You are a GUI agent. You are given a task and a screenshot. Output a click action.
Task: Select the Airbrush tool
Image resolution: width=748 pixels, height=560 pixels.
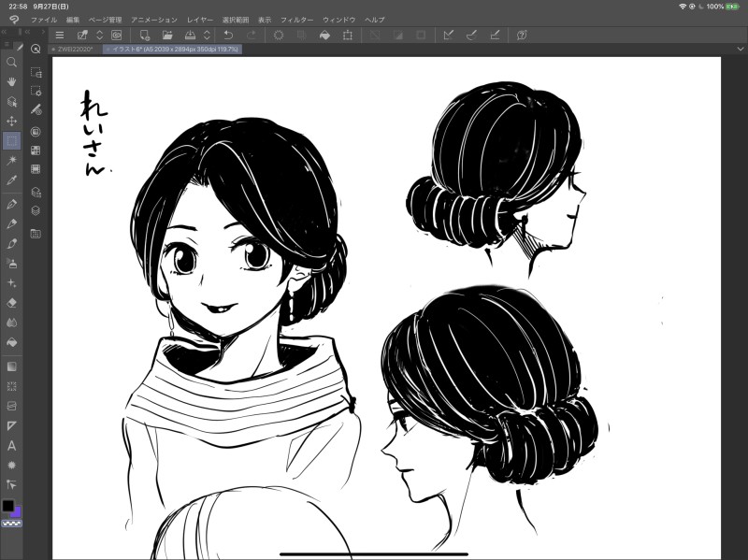(11, 264)
